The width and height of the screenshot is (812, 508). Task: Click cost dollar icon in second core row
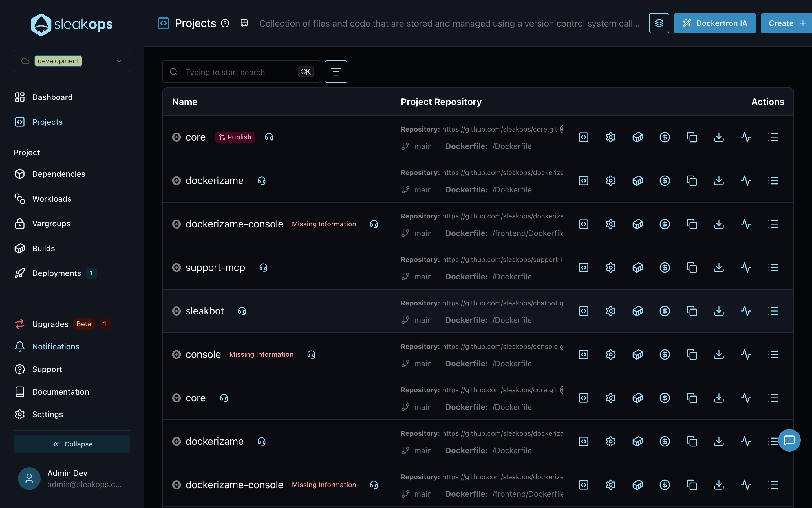[x=665, y=398]
